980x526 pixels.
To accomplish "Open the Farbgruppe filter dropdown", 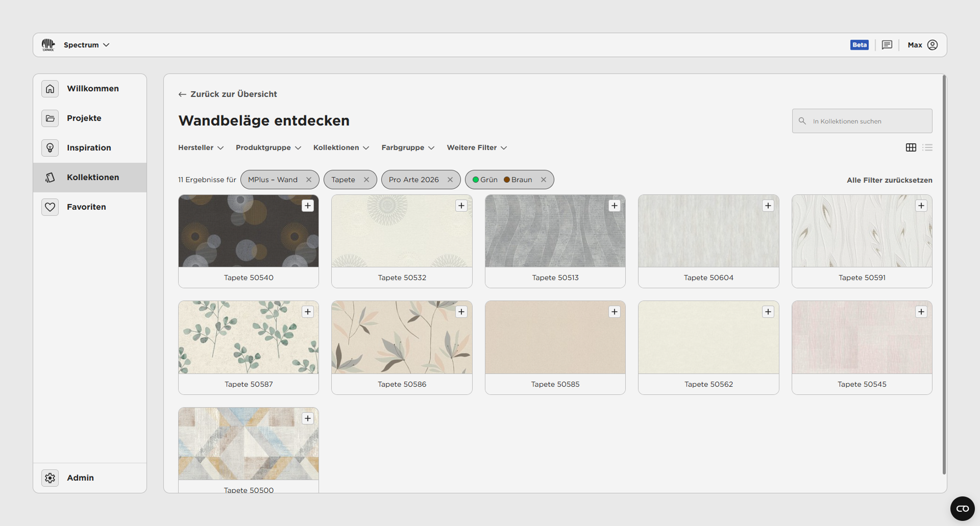I will click(408, 147).
